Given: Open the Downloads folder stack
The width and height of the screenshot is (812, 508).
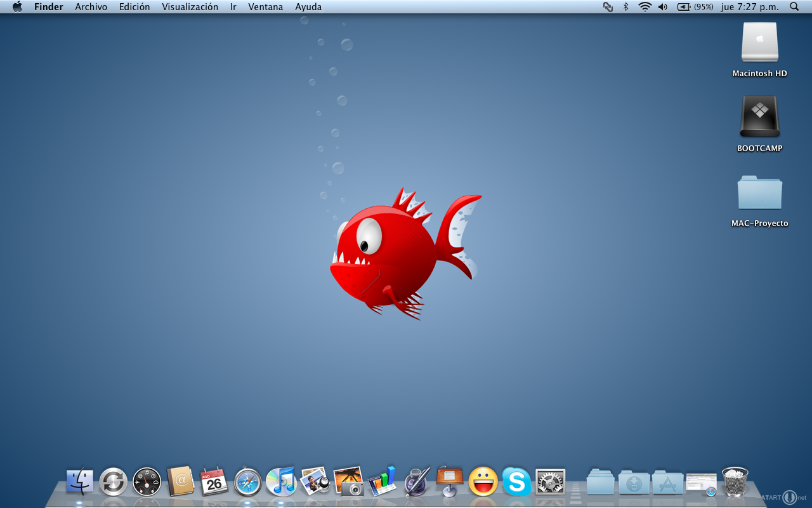Looking at the screenshot, I should [634, 482].
